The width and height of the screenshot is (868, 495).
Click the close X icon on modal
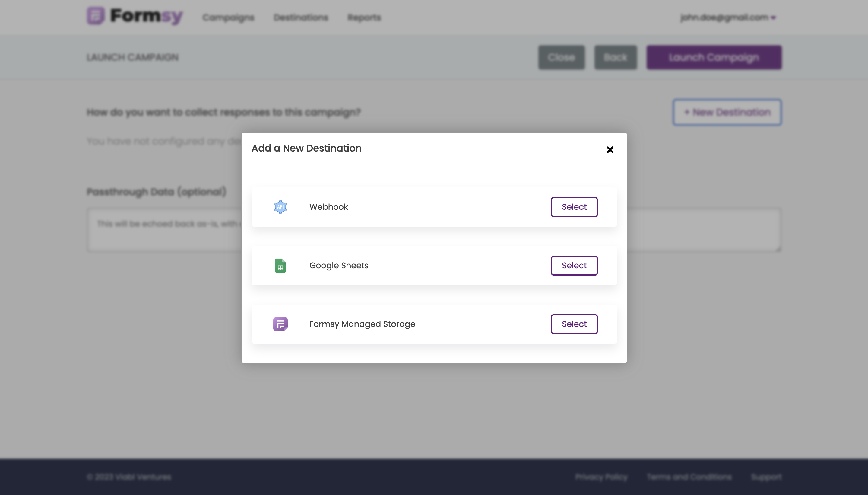click(x=610, y=149)
